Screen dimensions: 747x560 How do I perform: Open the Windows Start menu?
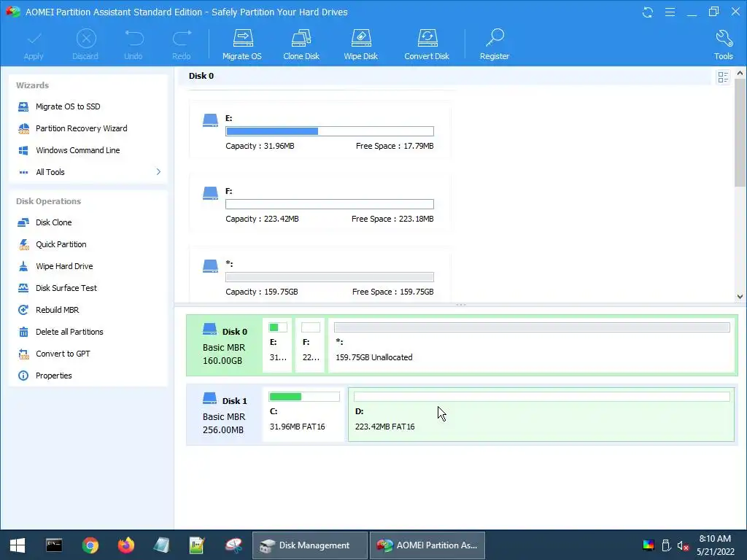pyautogui.click(x=18, y=545)
